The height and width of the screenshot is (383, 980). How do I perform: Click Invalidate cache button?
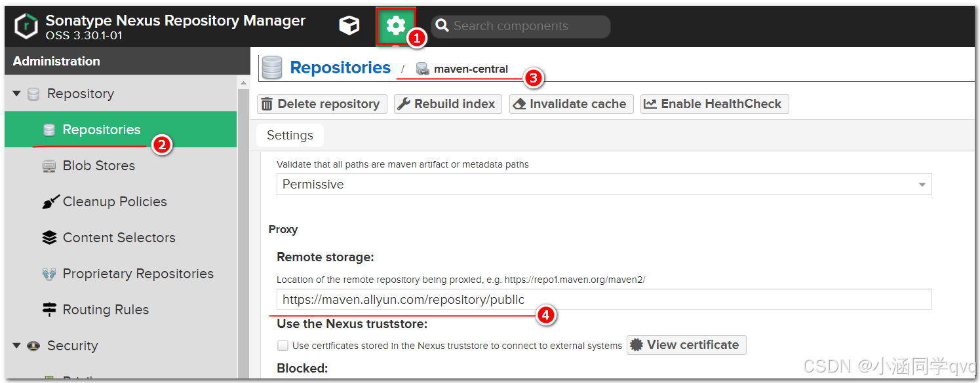click(x=572, y=104)
